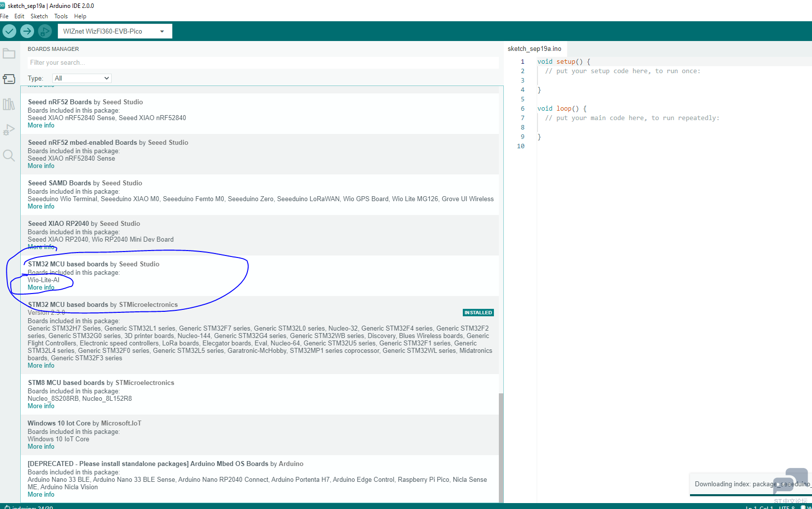Open More info under Wio-Lite-AI package

point(41,288)
